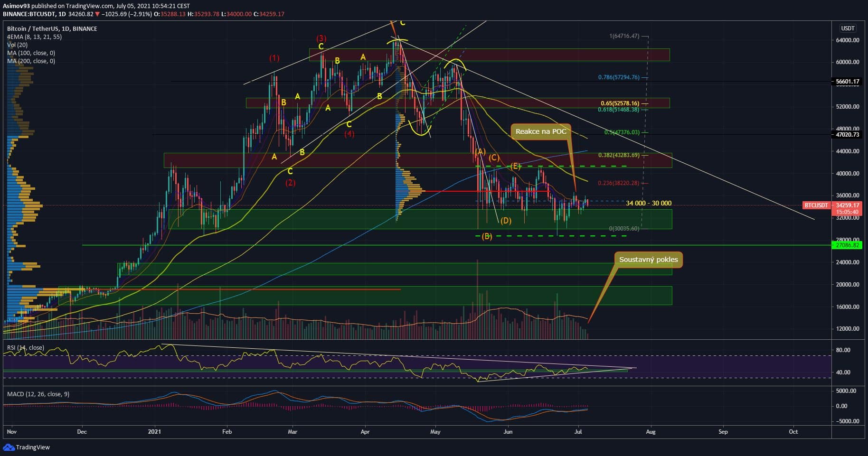Screen dimensions: 868x456
Task: Click the 64000.00 price axis label
Action: click(x=848, y=40)
